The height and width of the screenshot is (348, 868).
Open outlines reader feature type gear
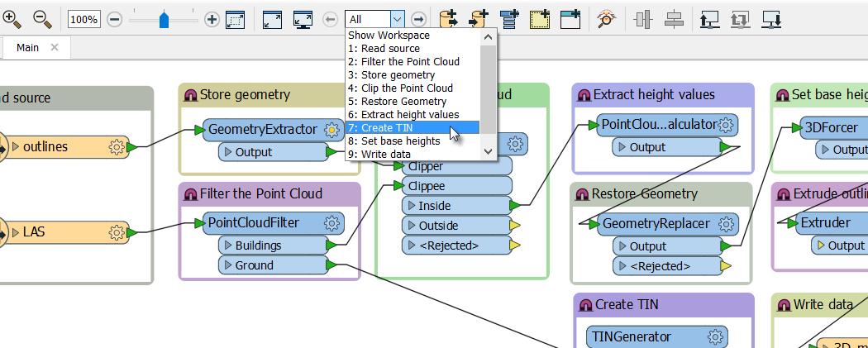117,147
